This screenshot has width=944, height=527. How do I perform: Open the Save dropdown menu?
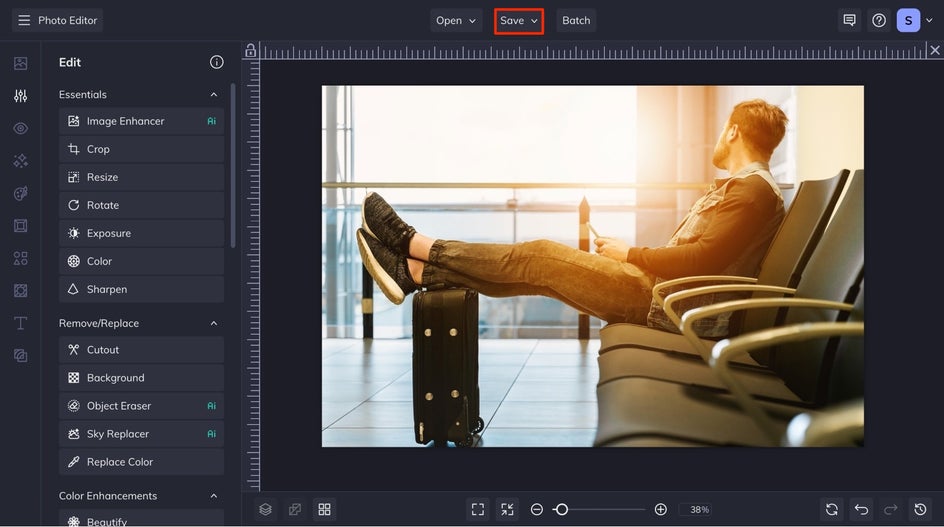click(519, 20)
